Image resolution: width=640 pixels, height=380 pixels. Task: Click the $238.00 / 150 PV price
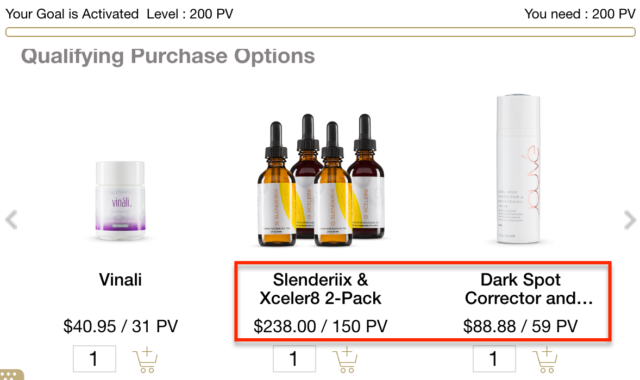click(320, 327)
